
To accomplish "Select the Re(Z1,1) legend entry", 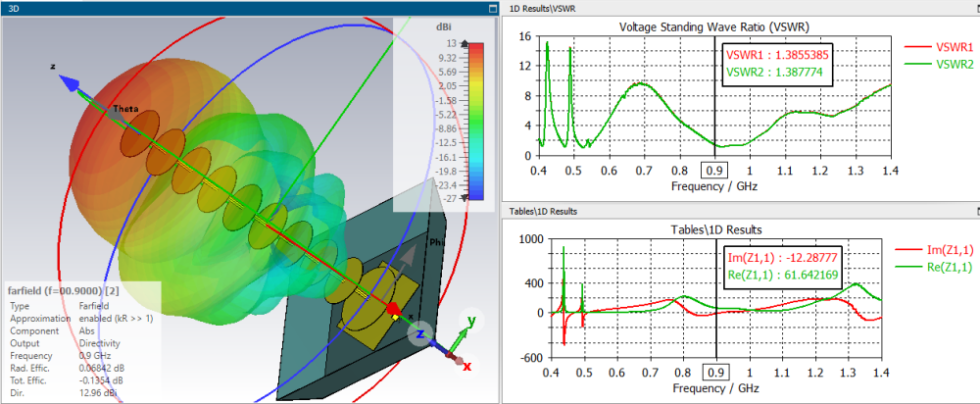I will tap(933, 268).
